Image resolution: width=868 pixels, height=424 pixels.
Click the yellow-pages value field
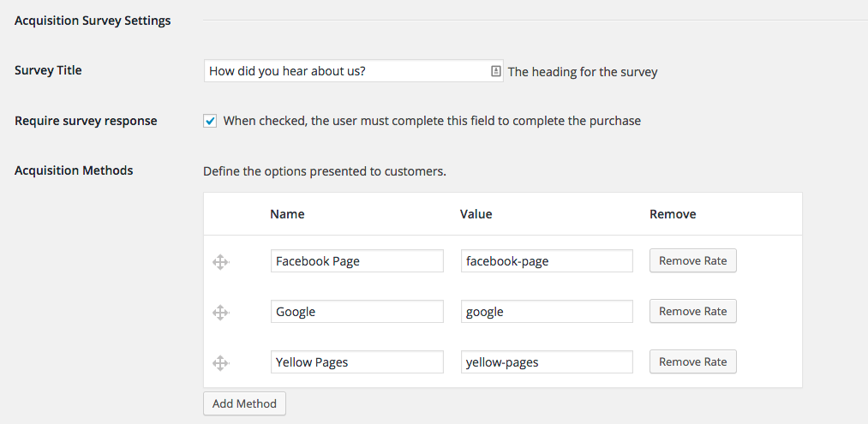point(546,362)
